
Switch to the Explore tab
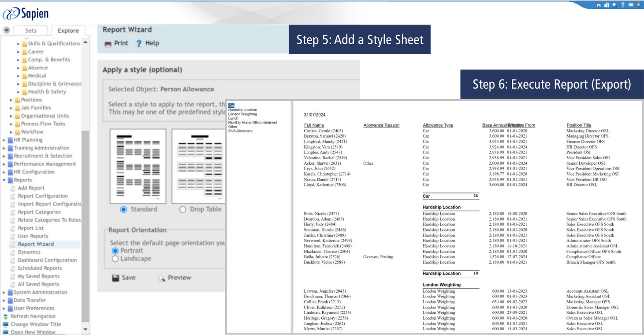point(68,30)
